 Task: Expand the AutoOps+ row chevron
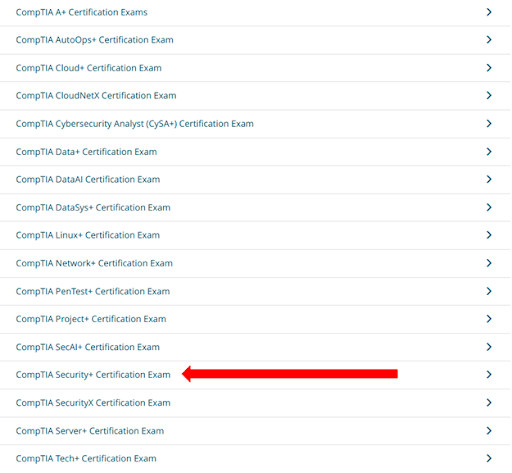pos(489,40)
